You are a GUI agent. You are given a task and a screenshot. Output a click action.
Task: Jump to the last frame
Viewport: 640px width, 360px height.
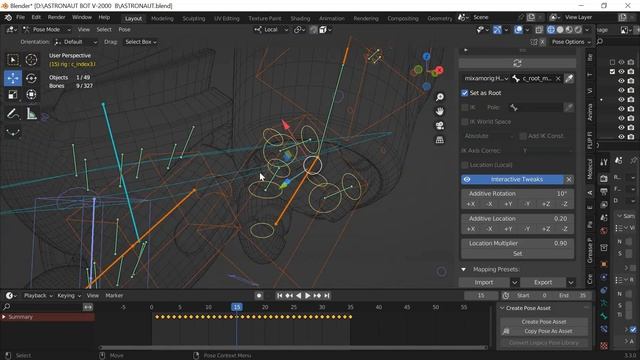(327, 296)
